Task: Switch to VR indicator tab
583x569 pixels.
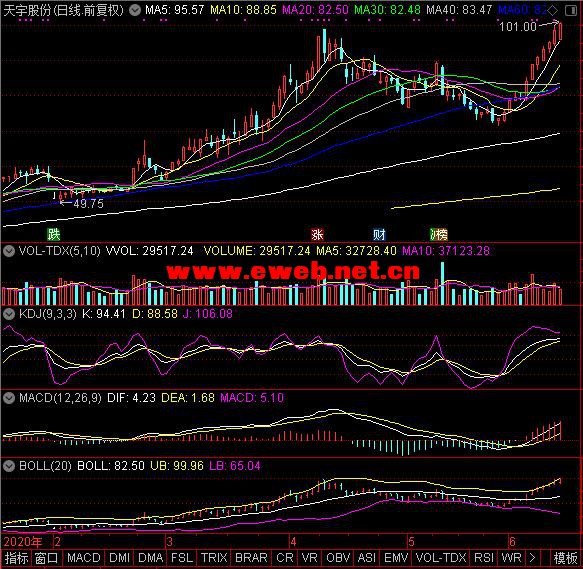Action: pyautogui.click(x=309, y=558)
